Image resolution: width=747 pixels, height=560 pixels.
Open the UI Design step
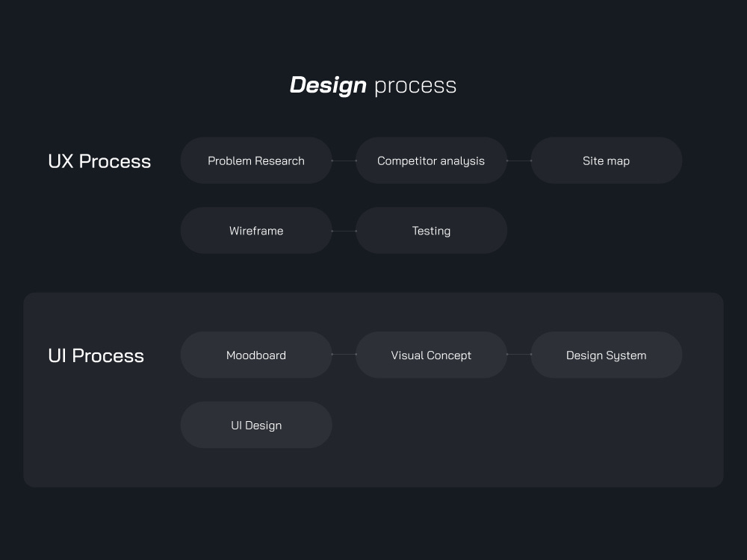click(256, 425)
